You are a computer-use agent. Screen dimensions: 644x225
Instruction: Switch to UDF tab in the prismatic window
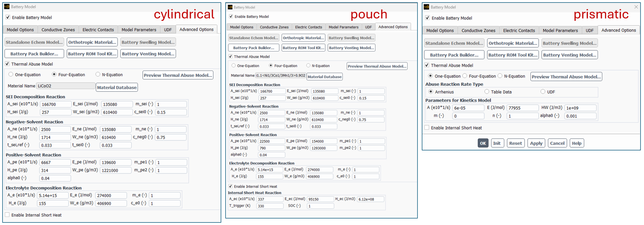click(x=590, y=30)
